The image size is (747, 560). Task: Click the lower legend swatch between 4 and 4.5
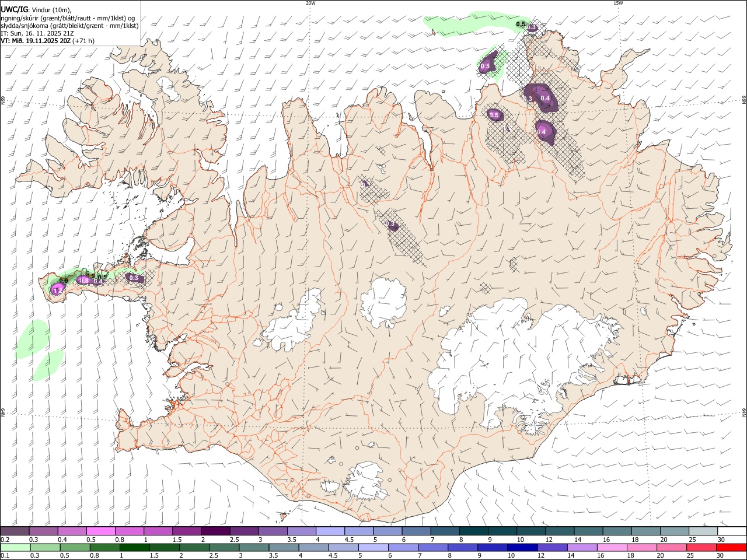coord(313,547)
